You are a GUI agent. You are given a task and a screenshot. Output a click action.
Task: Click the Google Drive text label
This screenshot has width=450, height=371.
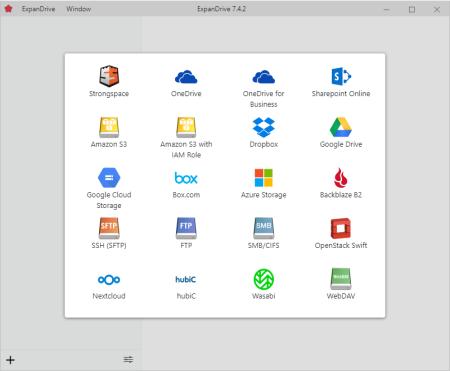(341, 144)
